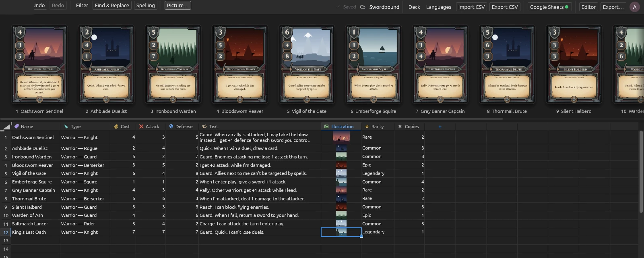Open Google Sheets sync
The image size is (644, 258).
[x=549, y=7]
